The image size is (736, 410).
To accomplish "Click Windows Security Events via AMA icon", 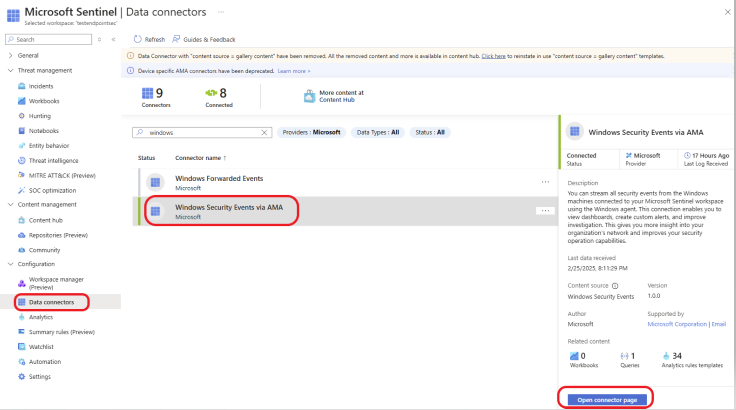I will pos(155,211).
